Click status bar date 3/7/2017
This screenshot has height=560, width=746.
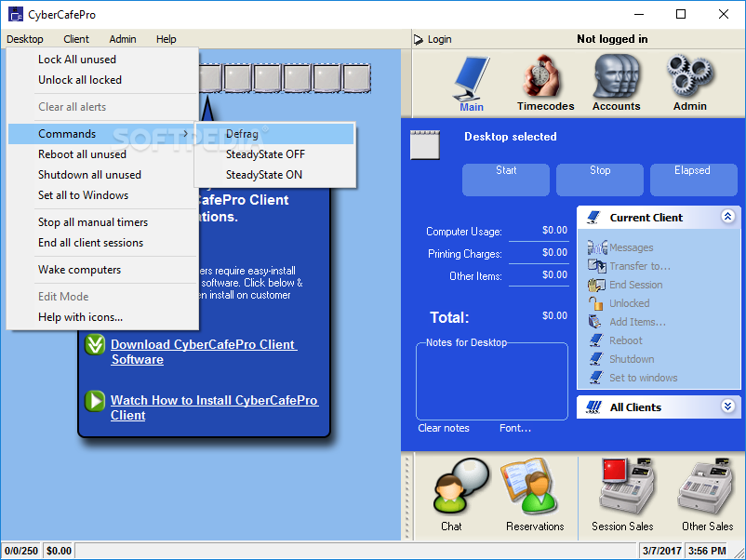pos(661,551)
